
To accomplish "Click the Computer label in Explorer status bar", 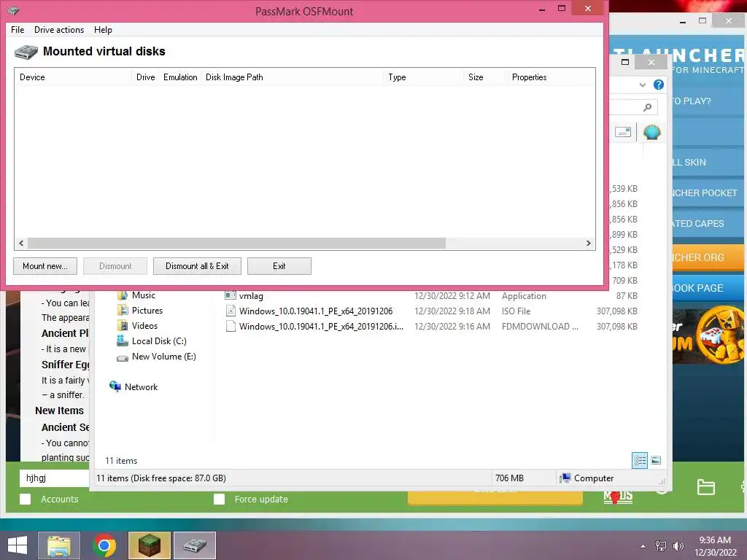I will tap(594, 478).
